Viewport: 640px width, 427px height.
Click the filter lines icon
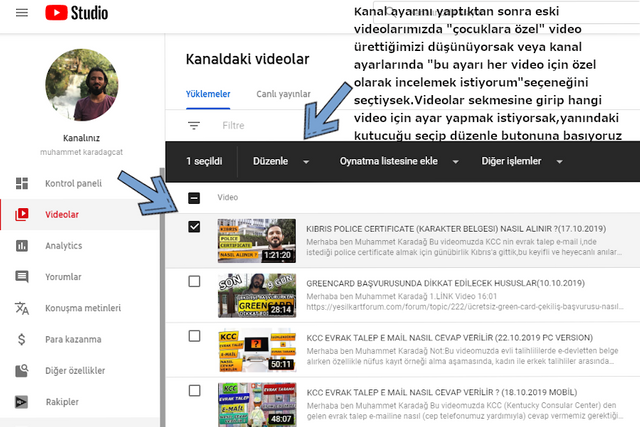(194, 125)
